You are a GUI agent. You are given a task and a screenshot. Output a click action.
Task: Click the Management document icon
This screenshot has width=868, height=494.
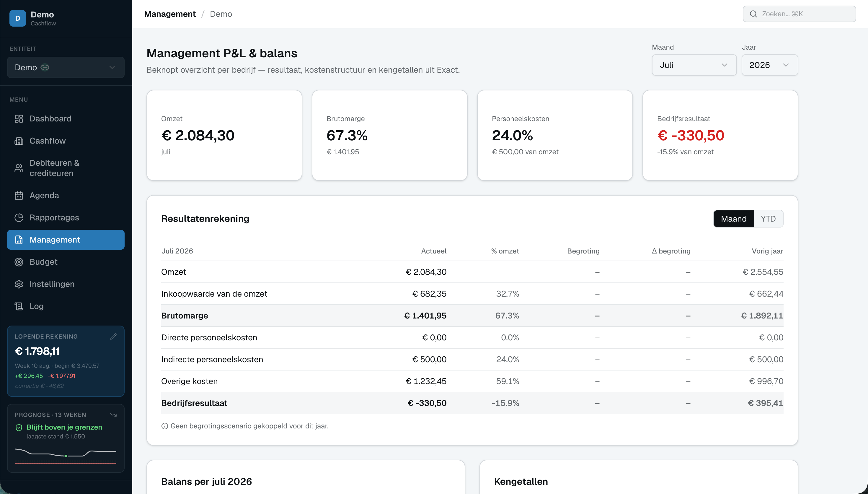(x=19, y=240)
